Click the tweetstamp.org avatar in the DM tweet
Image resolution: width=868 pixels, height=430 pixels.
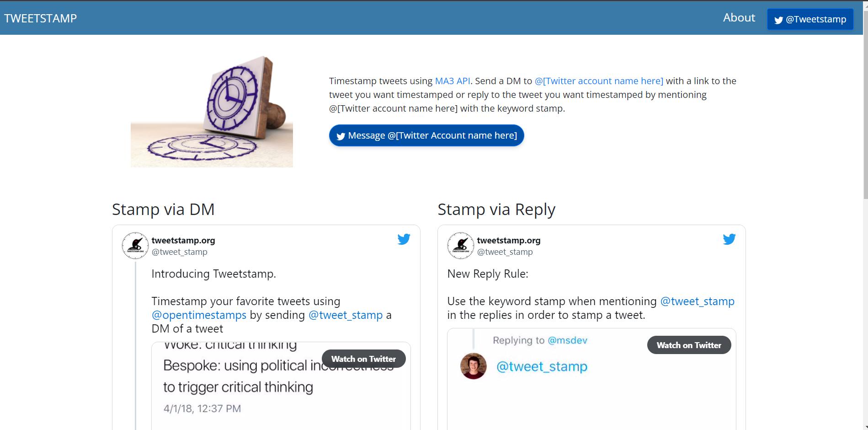pyautogui.click(x=135, y=246)
